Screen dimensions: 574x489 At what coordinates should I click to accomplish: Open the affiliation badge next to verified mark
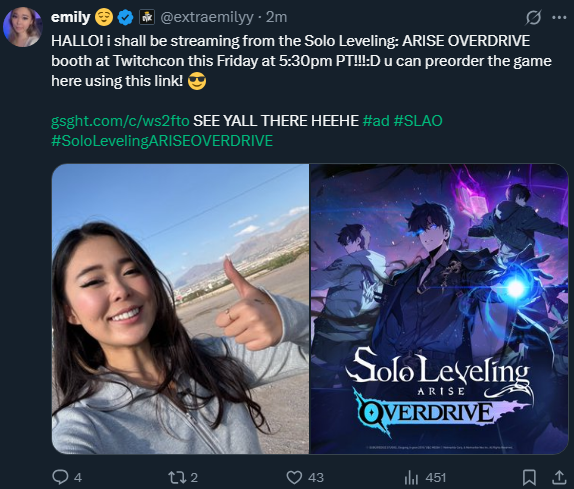coord(147,17)
